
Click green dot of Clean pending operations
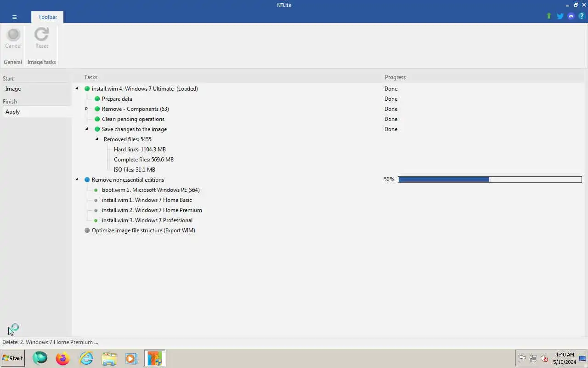97,119
